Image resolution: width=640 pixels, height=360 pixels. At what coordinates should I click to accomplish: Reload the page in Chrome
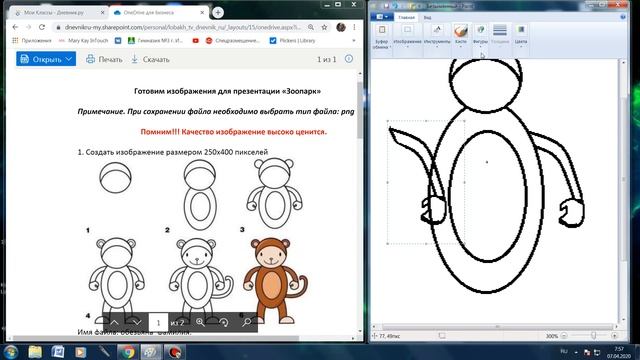[x=42, y=27]
